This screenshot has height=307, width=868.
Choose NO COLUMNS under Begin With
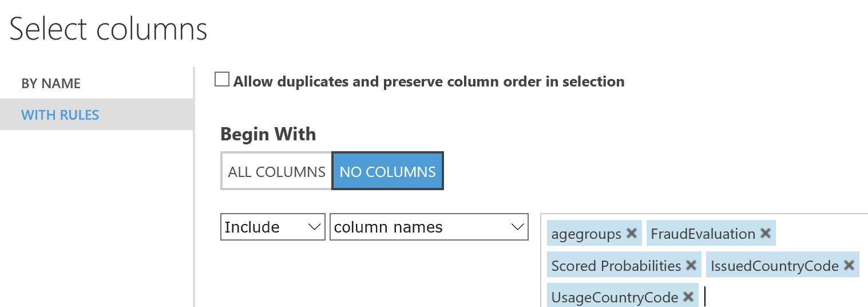click(387, 171)
